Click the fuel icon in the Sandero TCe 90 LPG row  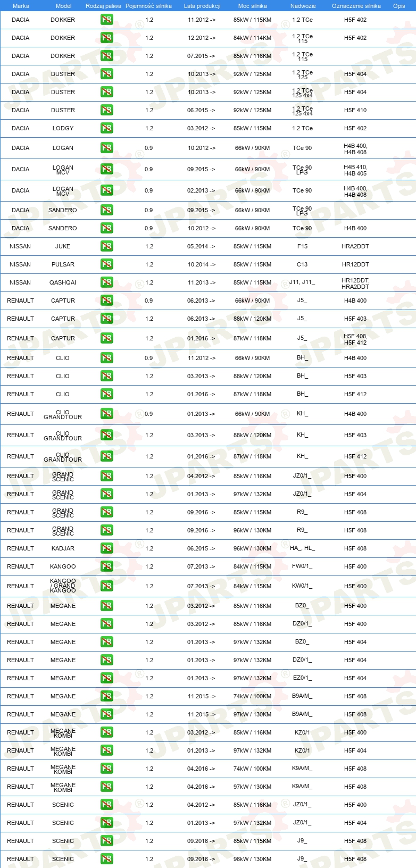(107, 210)
